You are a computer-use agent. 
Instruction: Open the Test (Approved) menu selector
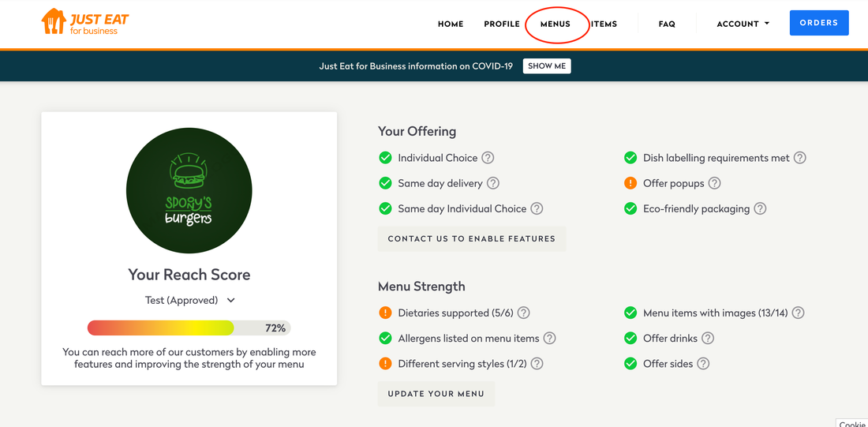point(190,300)
